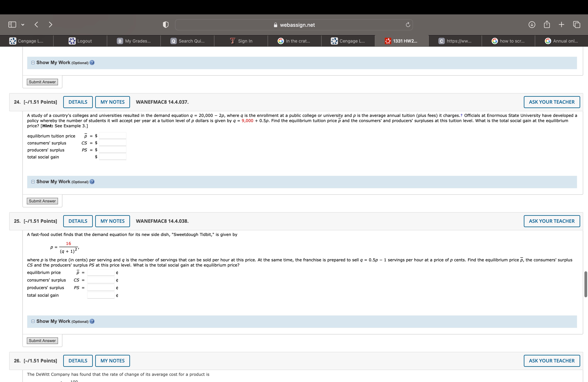Click the browser forward arrow
Image resolution: width=588 pixels, height=382 pixels.
click(50, 25)
